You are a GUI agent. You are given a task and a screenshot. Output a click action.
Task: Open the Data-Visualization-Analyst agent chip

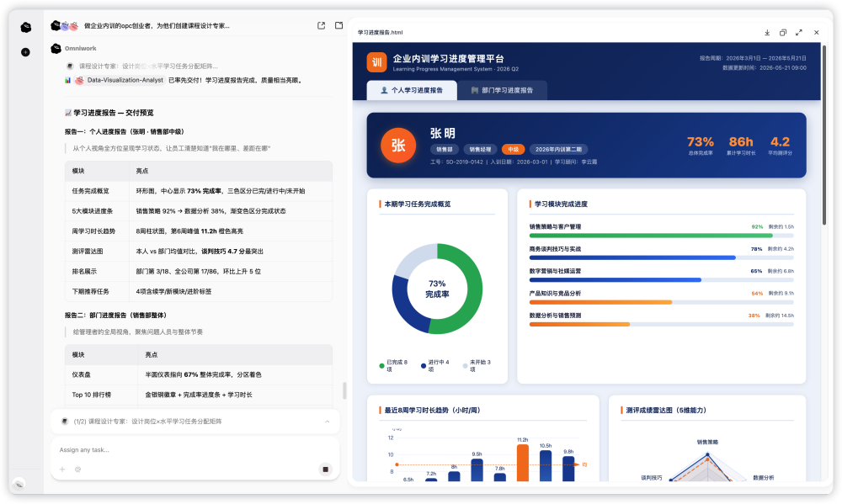pos(120,80)
